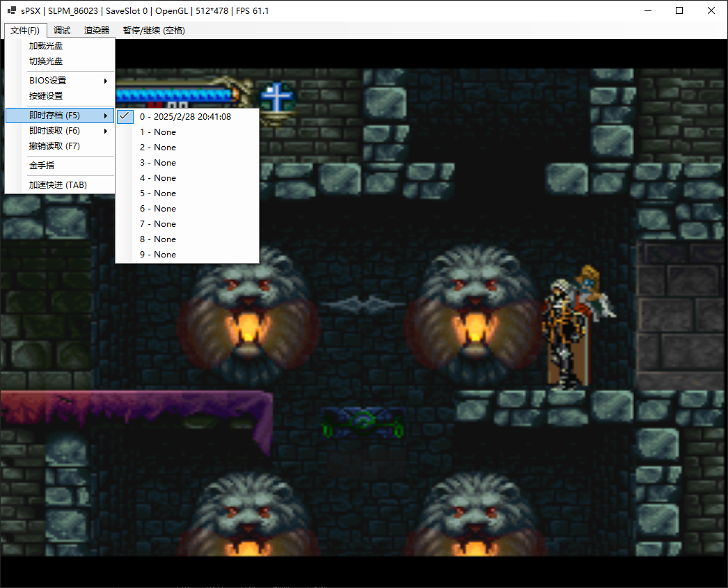The image size is (728, 588).
Task: Save to slot 0 - 2025/2/28 20:41:08
Action: 187,116
